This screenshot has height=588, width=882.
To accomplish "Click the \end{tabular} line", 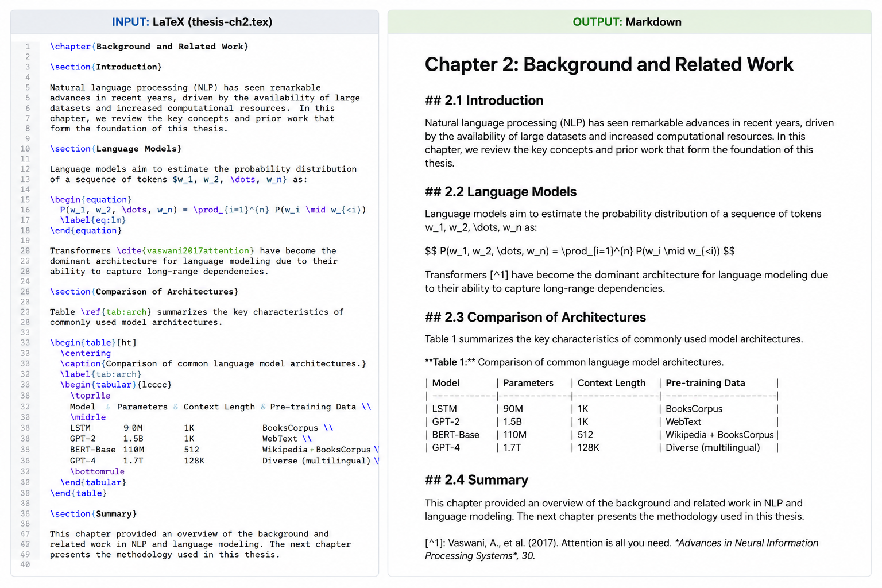I will coord(93,482).
